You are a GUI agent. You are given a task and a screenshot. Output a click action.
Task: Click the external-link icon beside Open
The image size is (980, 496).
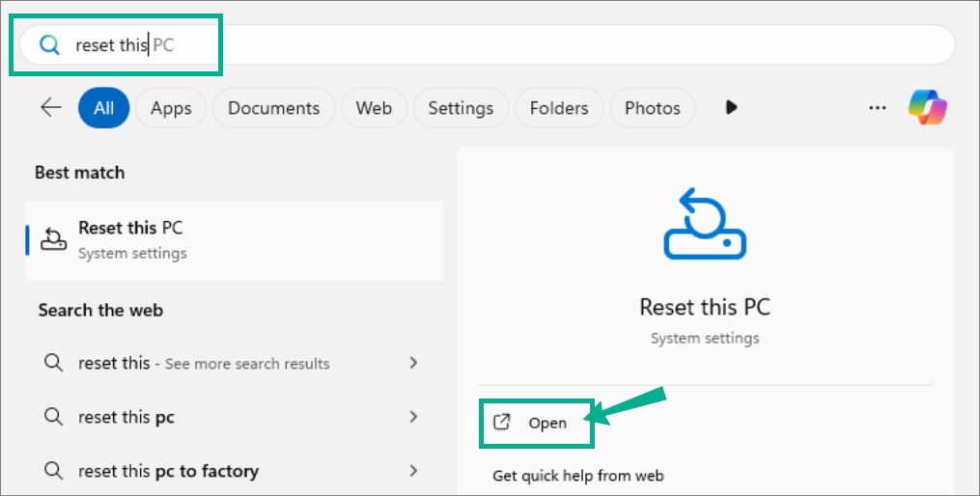coord(502,423)
